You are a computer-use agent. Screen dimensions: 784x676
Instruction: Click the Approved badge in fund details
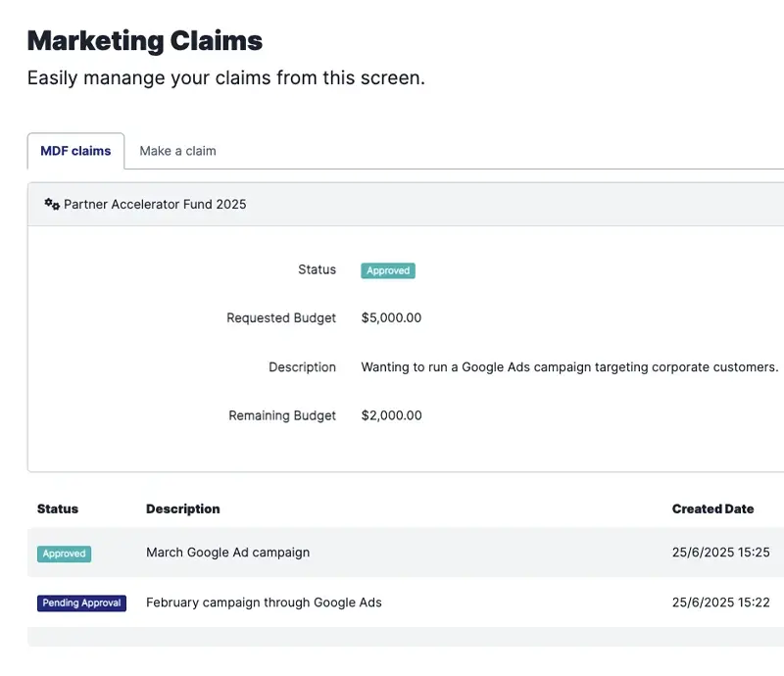387,270
